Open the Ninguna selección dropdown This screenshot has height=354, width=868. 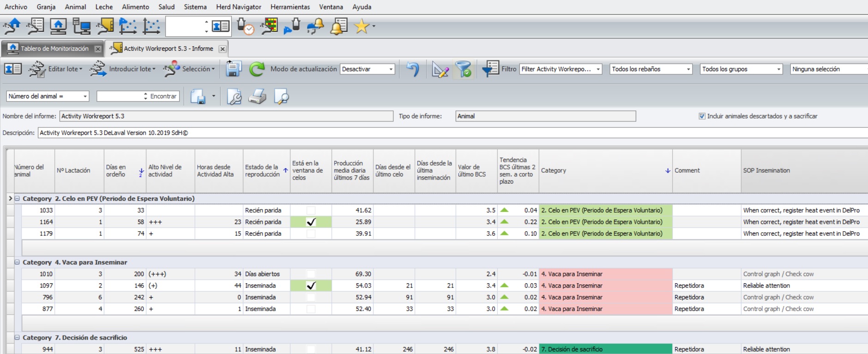829,69
